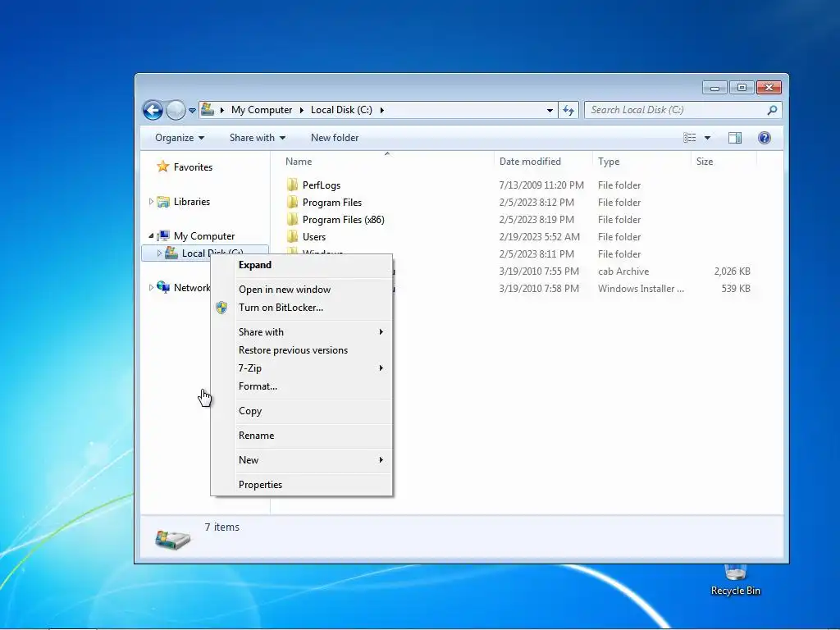The image size is (840, 630).
Task: Minimize the Explorer window
Action: coord(714,87)
